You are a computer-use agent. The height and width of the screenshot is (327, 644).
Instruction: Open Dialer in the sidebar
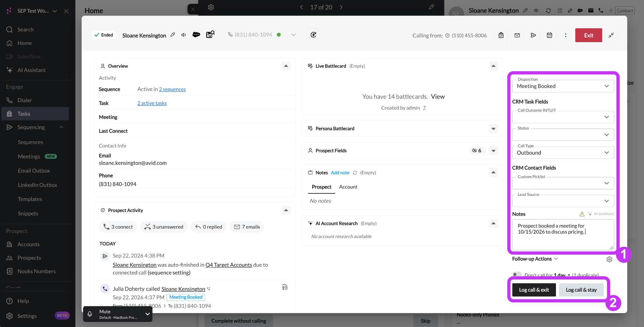pyautogui.click(x=35, y=100)
